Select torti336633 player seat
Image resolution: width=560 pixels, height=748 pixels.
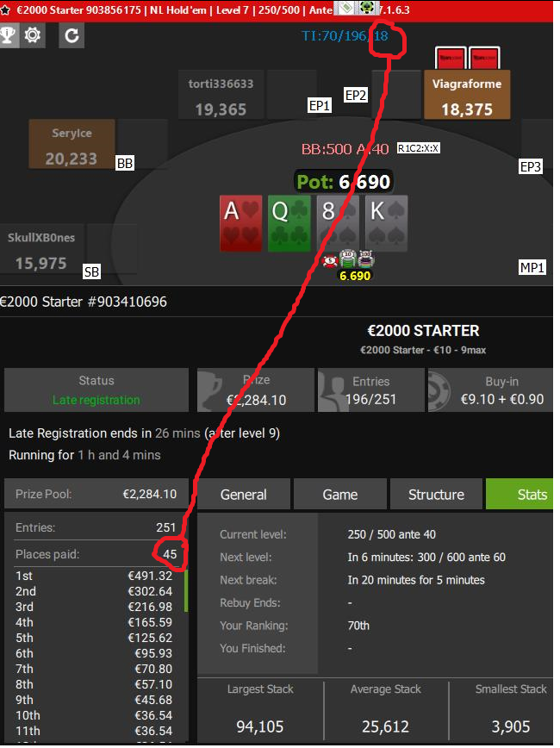(x=221, y=95)
